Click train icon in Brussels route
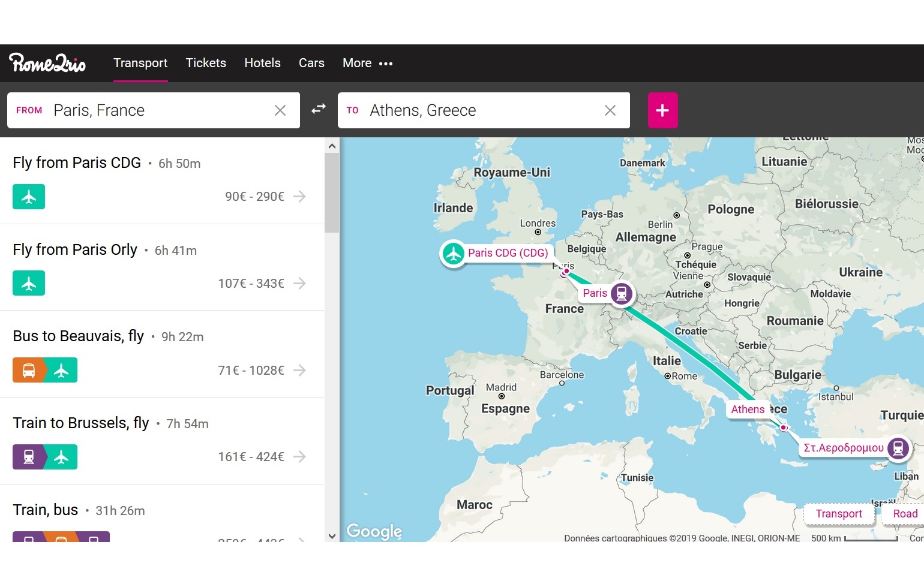 pyautogui.click(x=28, y=457)
